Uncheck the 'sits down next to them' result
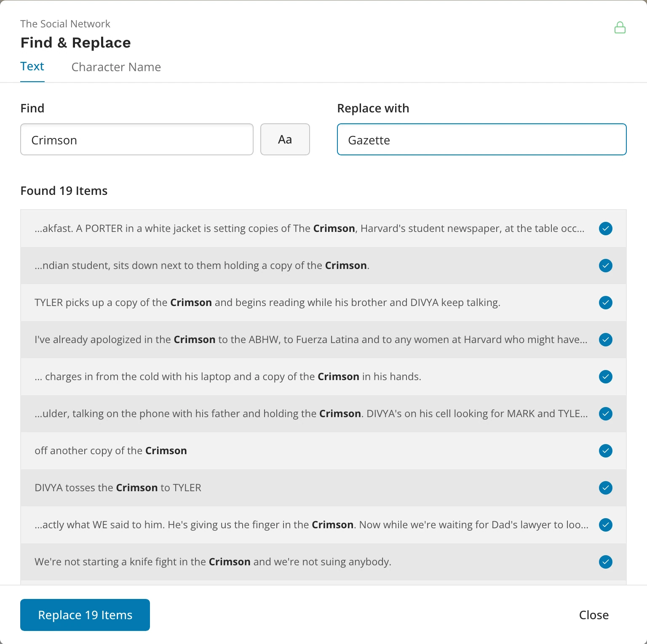 pyautogui.click(x=606, y=266)
